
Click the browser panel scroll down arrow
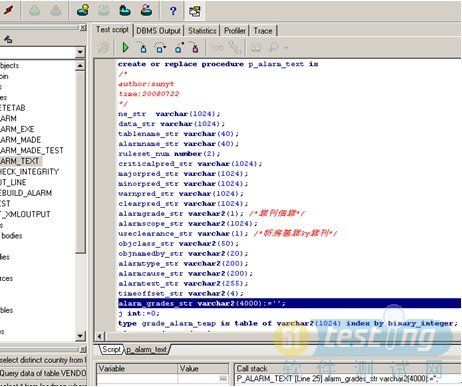coord(80,336)
